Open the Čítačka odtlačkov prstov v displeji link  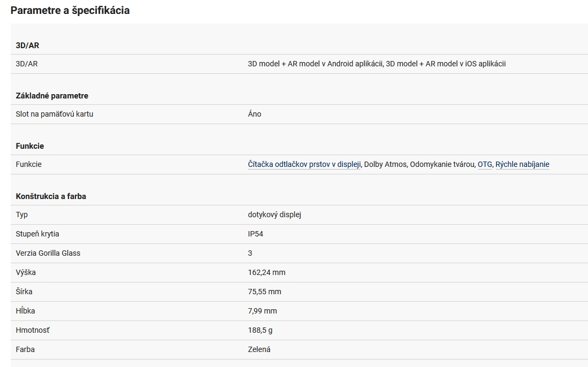click(x=304, y=164)
